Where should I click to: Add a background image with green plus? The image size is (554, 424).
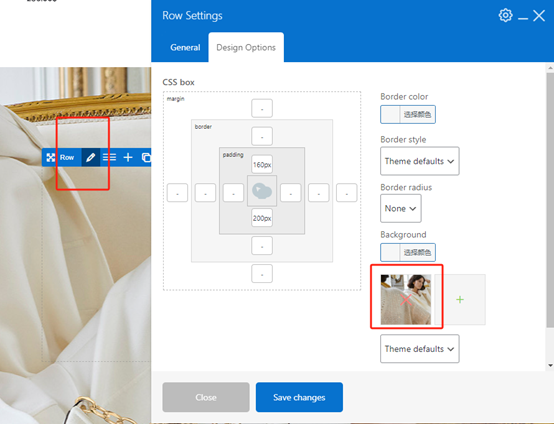coord(460,300)
